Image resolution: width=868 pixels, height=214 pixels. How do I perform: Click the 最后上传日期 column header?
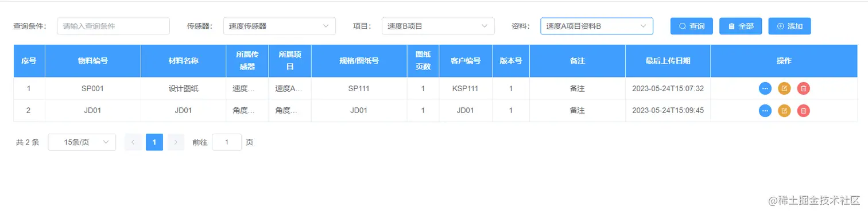point(668,61)
